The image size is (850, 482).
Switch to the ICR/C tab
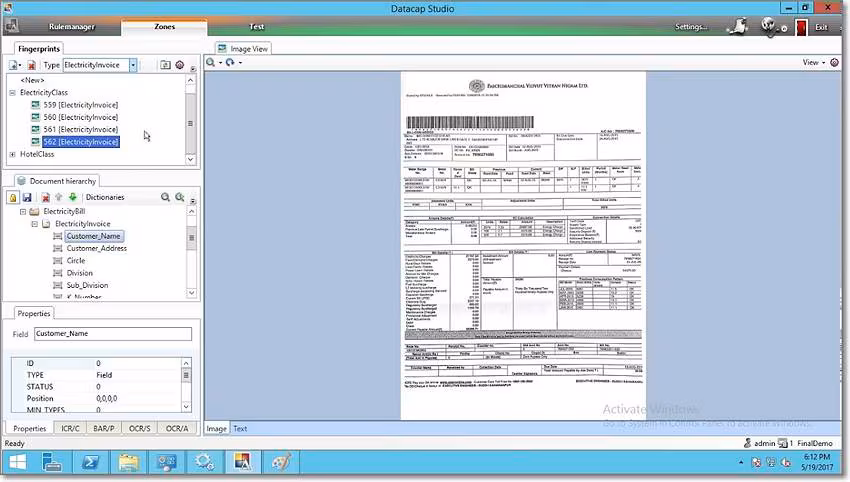point(70,428)
